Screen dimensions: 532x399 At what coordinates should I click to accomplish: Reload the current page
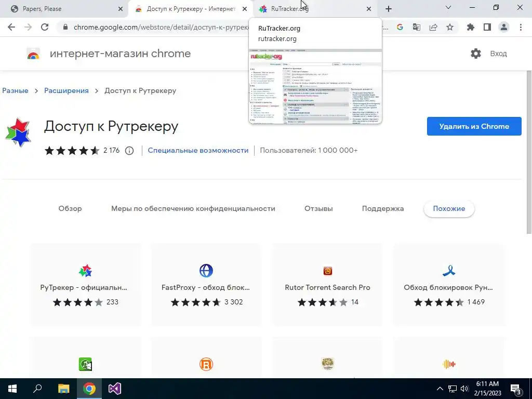[45, 27]
